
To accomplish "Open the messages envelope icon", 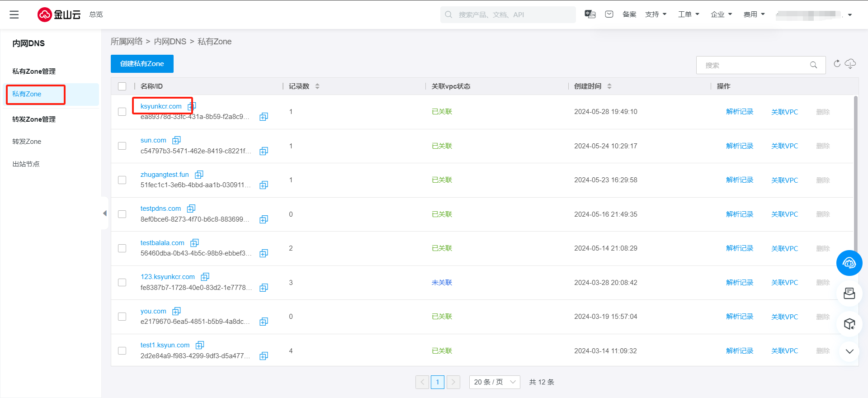I will pyautogui.click(x=609, y=14).
